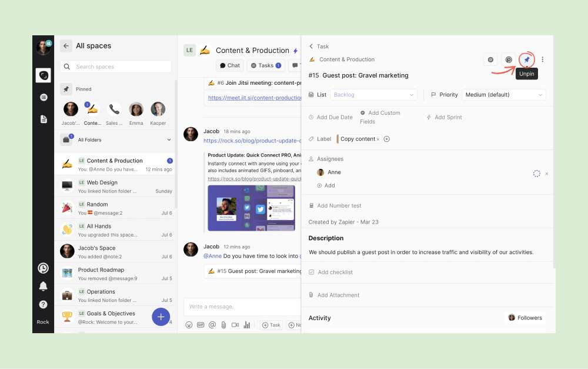Open the Priority dropdown set to Medium
This screenshot has height=369, width=588.
pyautogui.click(x=503, y=95)
